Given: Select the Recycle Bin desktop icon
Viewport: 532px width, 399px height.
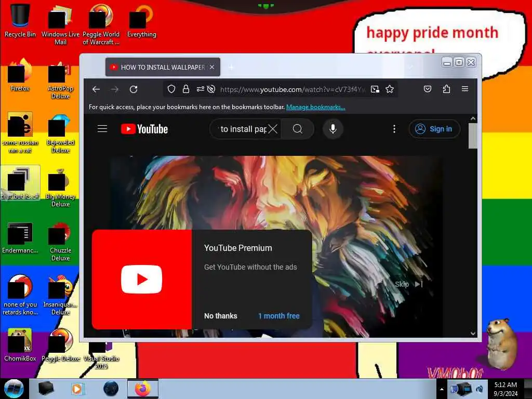Looking at the screenshot, I should coord(20,21).
